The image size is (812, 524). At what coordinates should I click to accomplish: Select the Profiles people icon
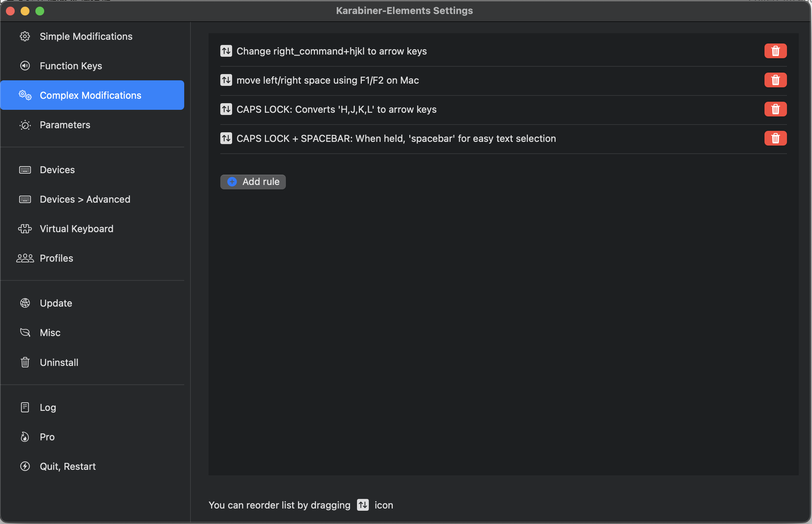[x=25, y=258]
